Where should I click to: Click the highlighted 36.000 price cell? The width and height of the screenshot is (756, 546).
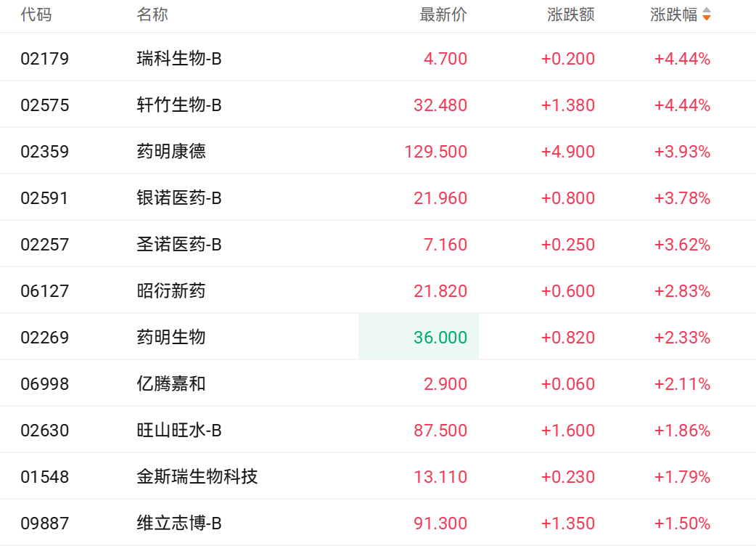click(x=440, y=338)
